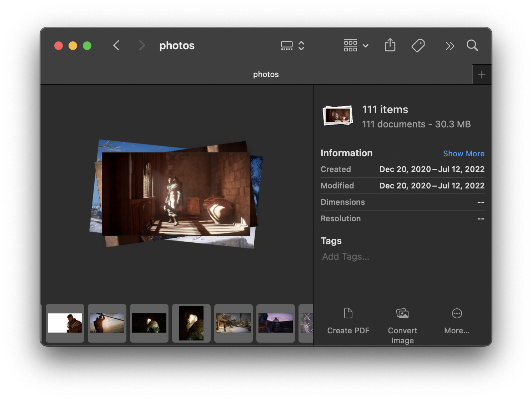Screen dimensions: 532x399
Task: Click the forward navigation arrow
Action: (142, 46)
